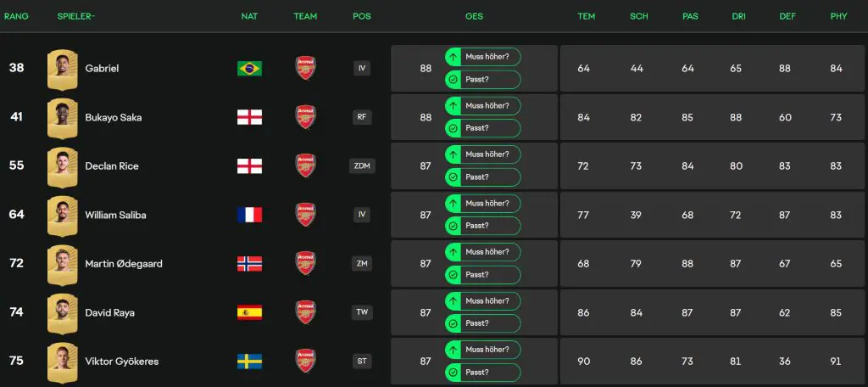Vote 'Muss höher?' for William Saliba
The height and width of the screenshot is (387, 868).
pyautogui.click(x=482, y=204)
